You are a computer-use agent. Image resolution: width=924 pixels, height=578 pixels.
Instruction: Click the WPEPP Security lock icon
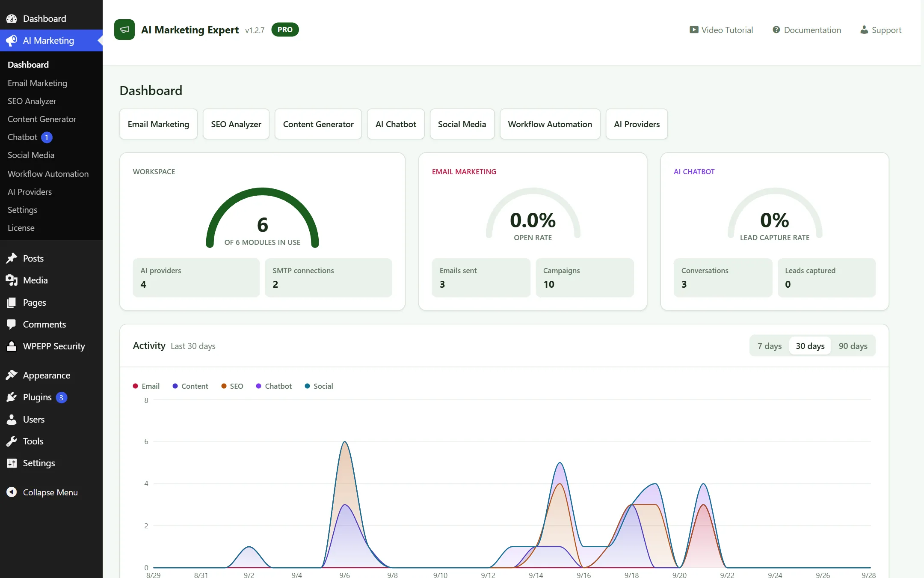pos(12,346)
